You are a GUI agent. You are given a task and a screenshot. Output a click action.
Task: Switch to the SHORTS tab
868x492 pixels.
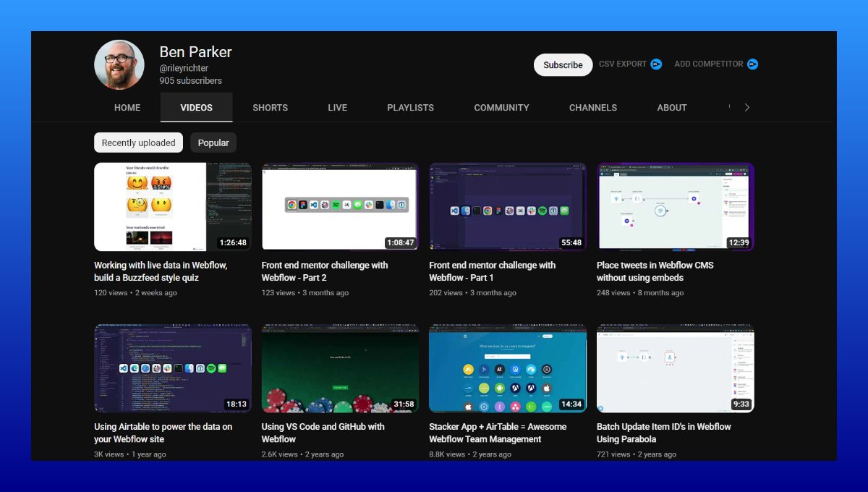tap(270, 107)
